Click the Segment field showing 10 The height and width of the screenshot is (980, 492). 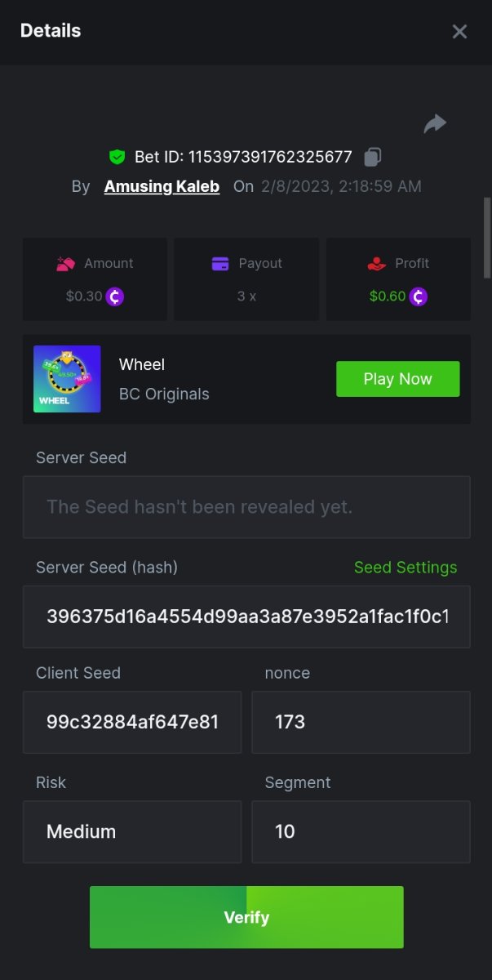point(361,831)
